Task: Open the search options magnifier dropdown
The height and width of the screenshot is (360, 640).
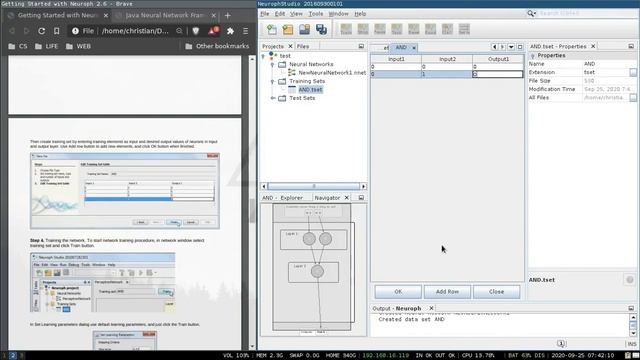Action: click(531, 13)
